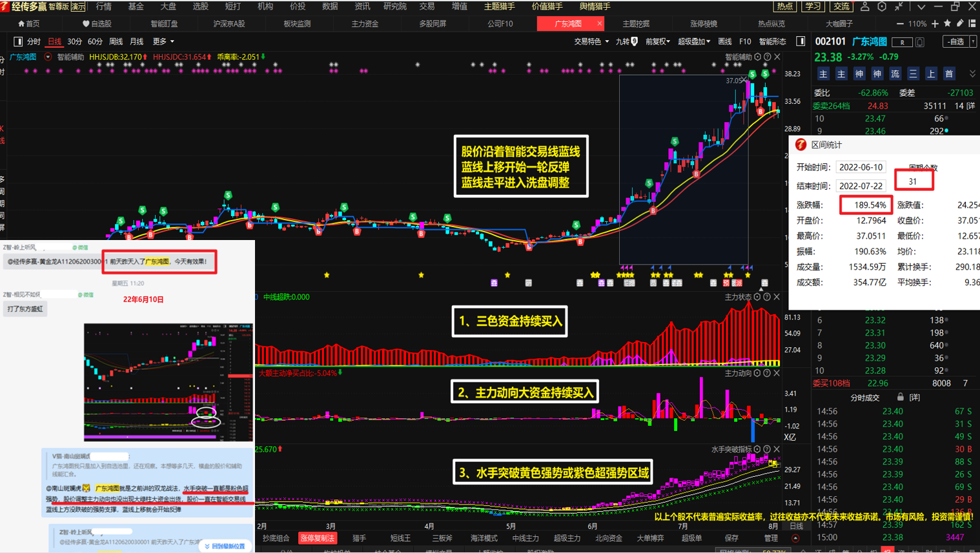Click the 涨停复制法 indicator button
980x553 pixels.
click(x=317, y=538)
